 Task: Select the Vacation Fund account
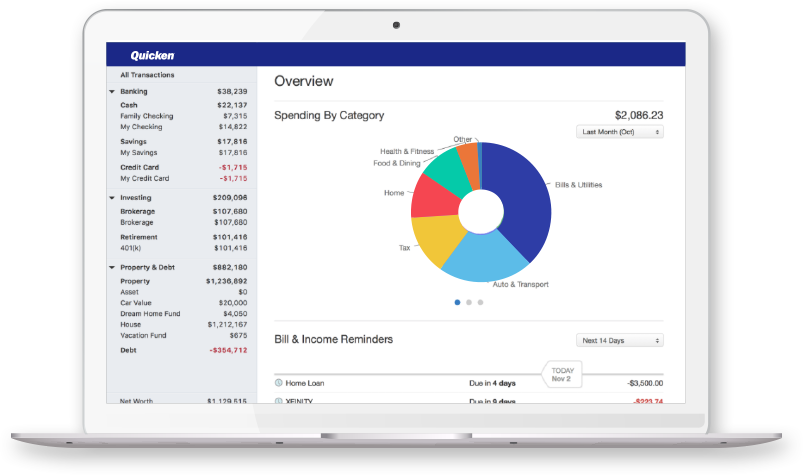183,335
